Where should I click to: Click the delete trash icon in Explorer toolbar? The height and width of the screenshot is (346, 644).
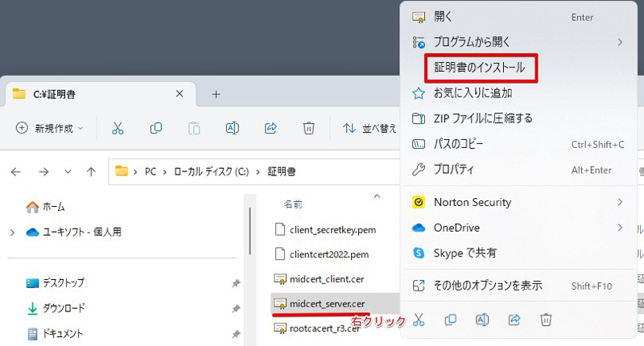click(x=309, y=129)
